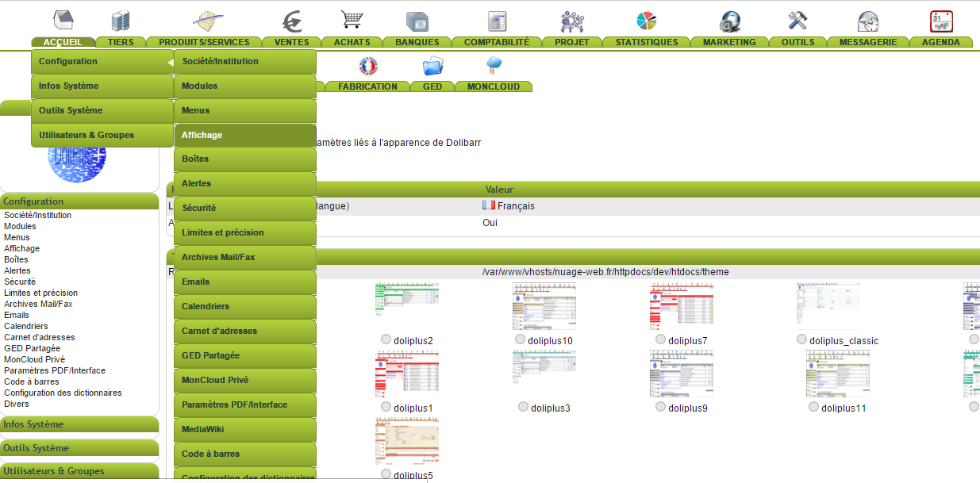Choose Modules in the green submenu

coord(245,86)
